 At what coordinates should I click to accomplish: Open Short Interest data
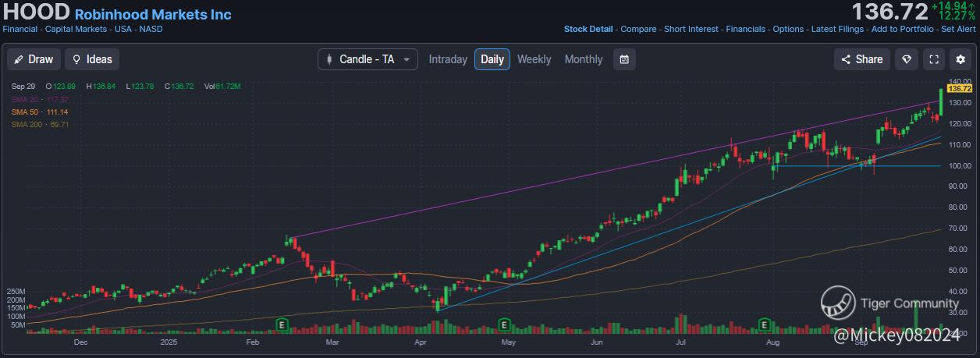[x=691, y=30]
